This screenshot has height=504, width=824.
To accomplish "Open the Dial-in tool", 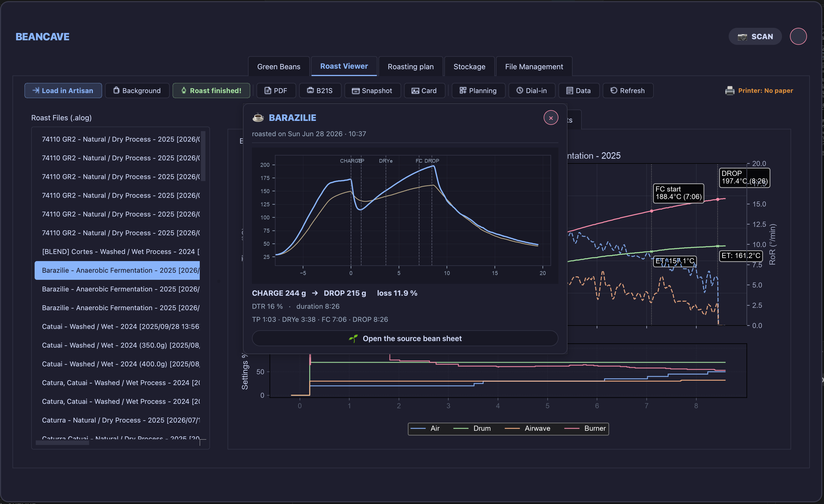I will [532, 91].
